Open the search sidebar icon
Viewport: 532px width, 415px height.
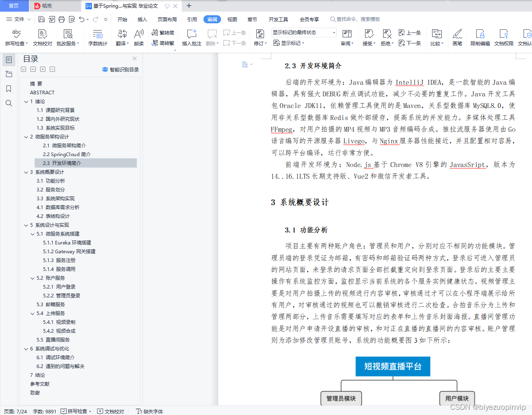point(9,103)
